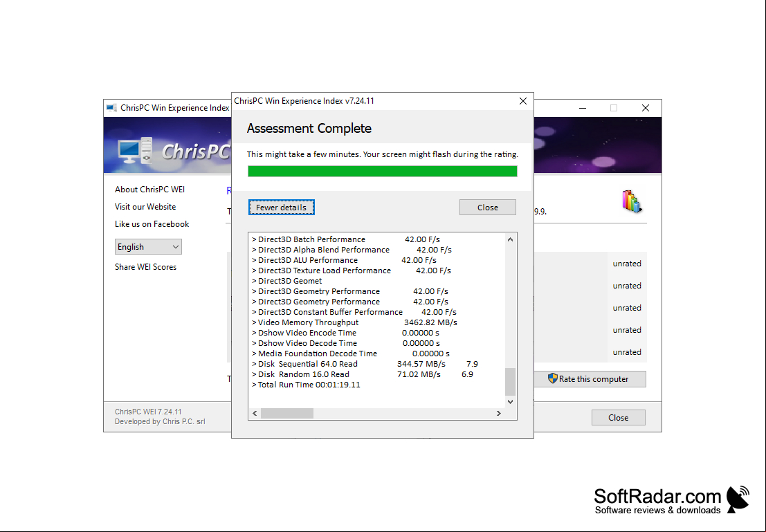The width and height of the screenshot is (766, 532).
Task: Click the horizontal scrollbar thumb in details list
Action: pos(286,413)
